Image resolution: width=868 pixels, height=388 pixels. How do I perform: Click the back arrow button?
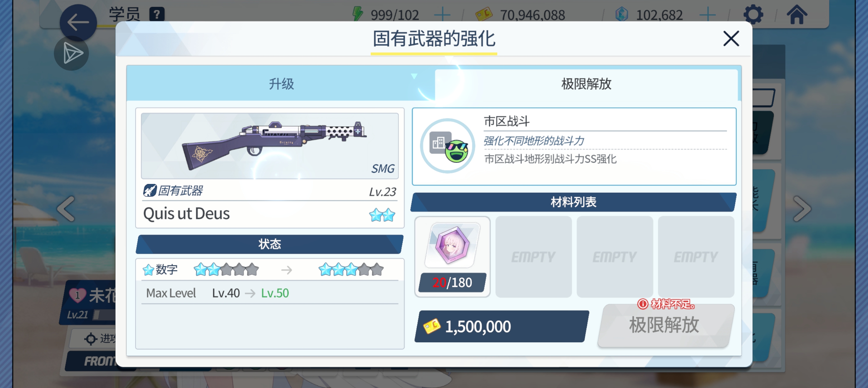point(78,23)
